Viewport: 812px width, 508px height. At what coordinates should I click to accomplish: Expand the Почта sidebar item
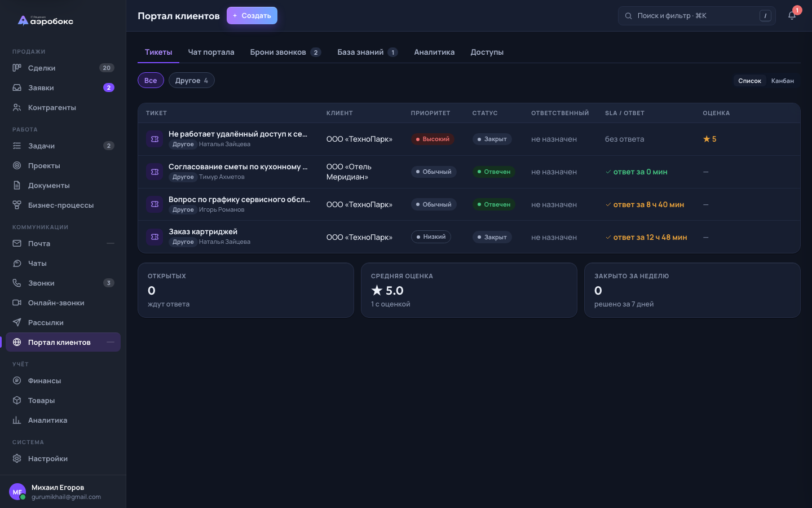tap(111, 243)
